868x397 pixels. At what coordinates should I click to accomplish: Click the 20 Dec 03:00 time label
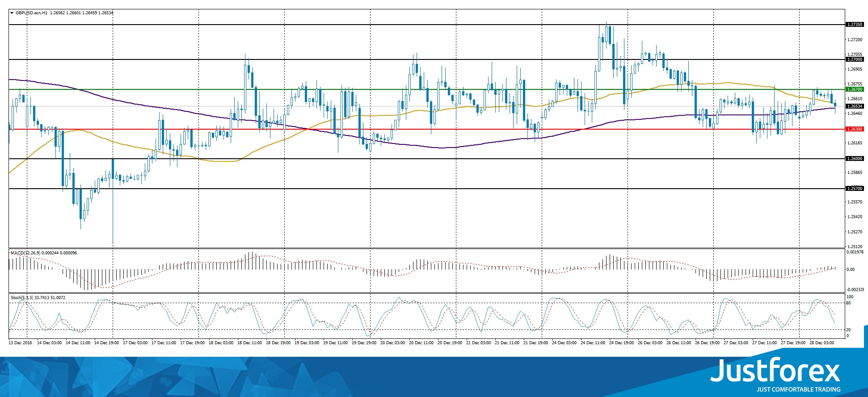(392, 343)
